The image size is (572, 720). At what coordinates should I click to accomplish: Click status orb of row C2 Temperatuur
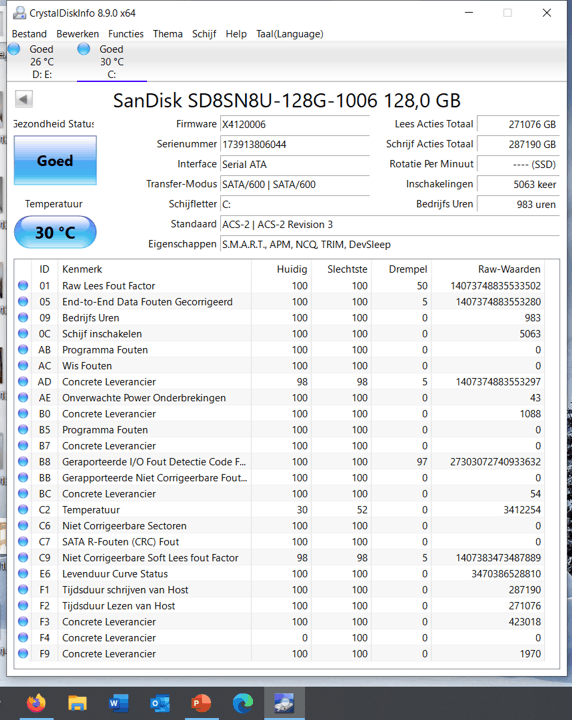click(x=23, y=510)
